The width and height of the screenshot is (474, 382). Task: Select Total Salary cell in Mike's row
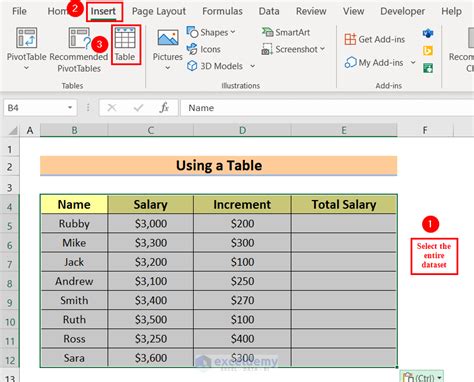(344, 243)
